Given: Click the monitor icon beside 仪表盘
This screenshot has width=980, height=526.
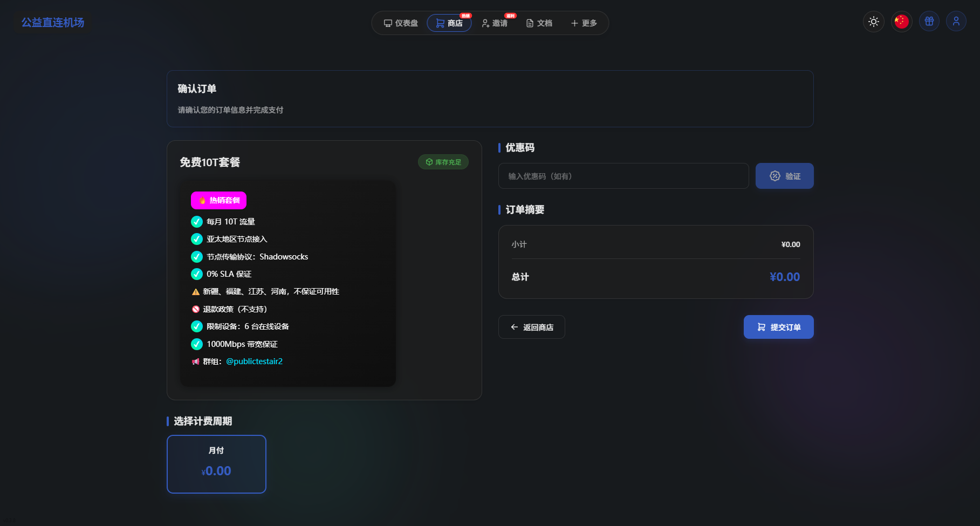Looking at the screenshot, I should [x=387, y=23].
